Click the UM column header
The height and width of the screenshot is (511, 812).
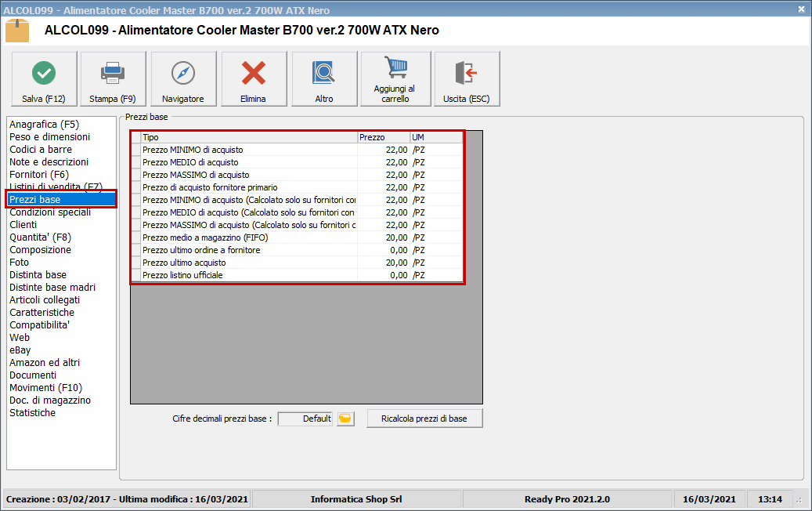[x=436, y=137]
